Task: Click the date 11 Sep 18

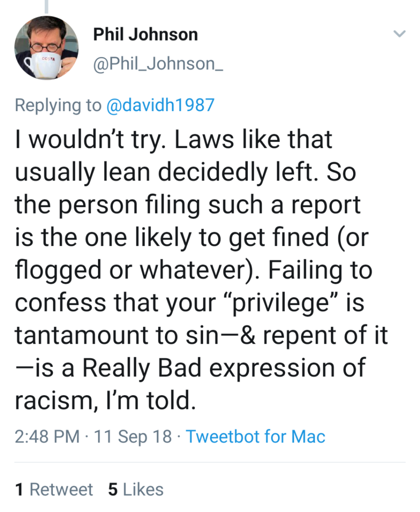Action: (133, 436)
